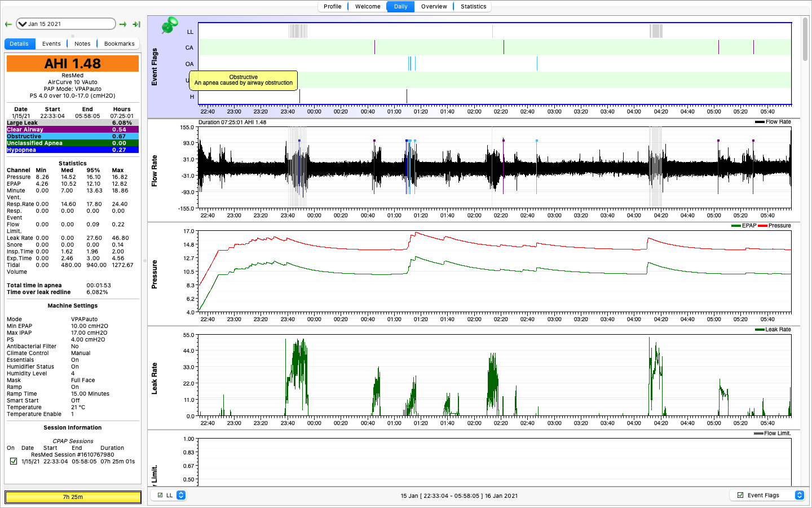Click CA flag near 05:30 in Event Flags
Viewport: 812px width, 508px height.
tap(753, 47)
